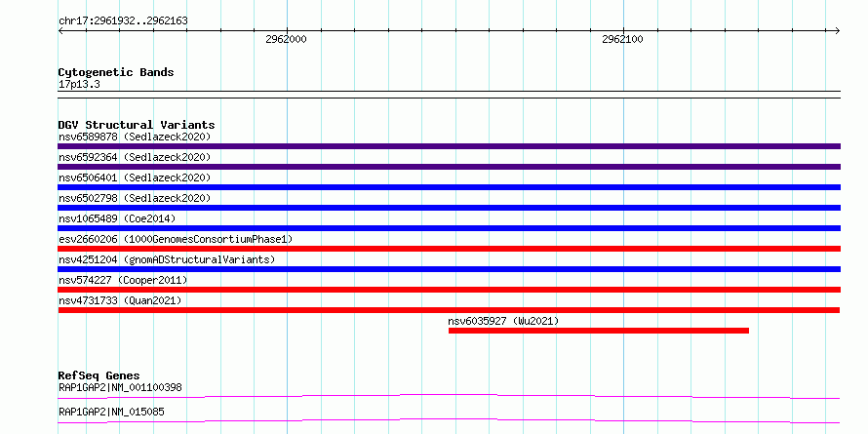Click the RAP1GAP2|NM_001100398 gene label
The height and width of the screenshot is (434, 868).
pos(120,387)
